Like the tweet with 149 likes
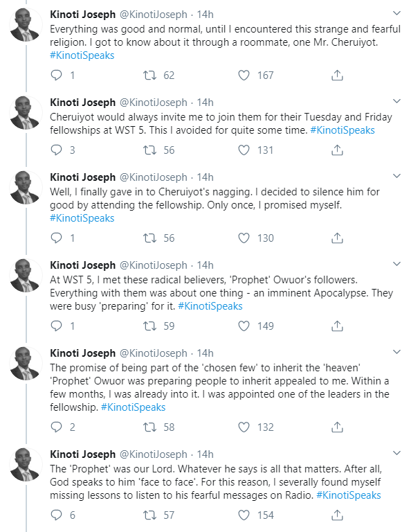This screenshot has width=411, height=532. click(244, 326)
